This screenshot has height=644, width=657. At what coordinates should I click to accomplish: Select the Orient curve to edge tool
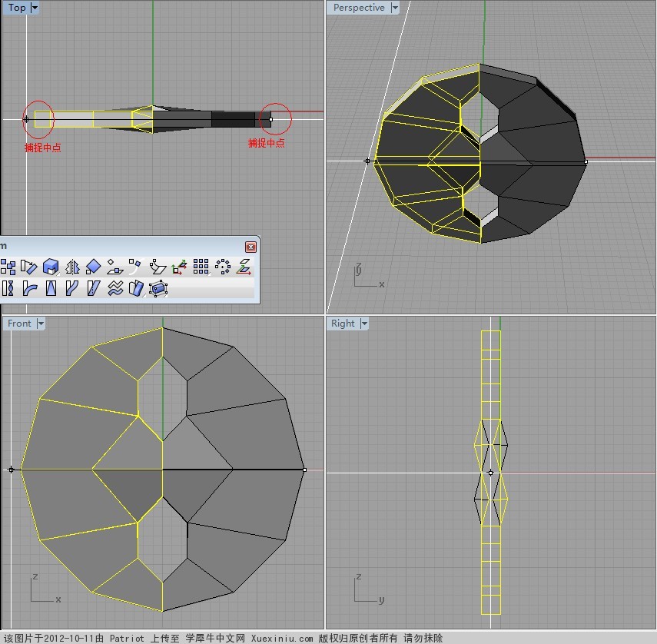pyautogui.click(x=158, y=267)
